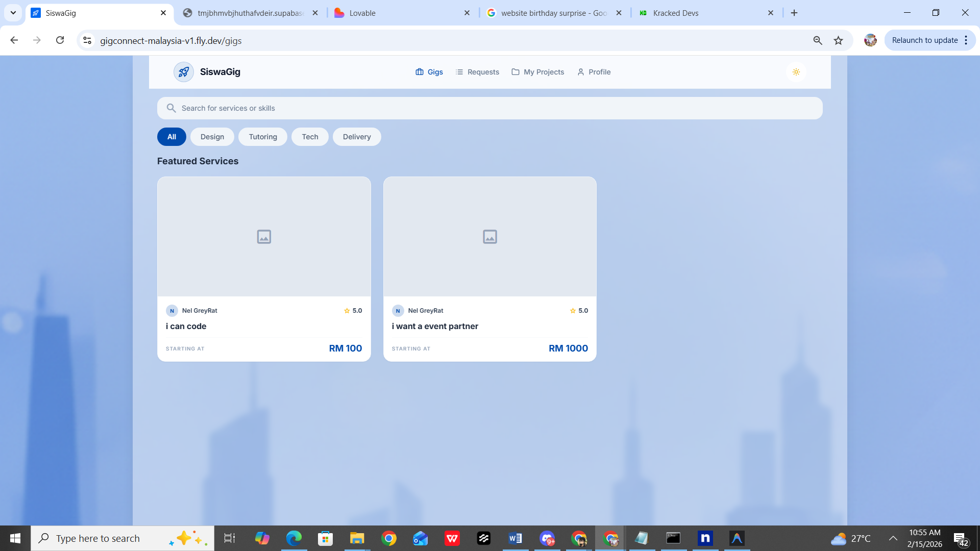Viewport: 980px width, 551px height.
Task: Open the Gigs navigation tab
Action: pos(429,72)
